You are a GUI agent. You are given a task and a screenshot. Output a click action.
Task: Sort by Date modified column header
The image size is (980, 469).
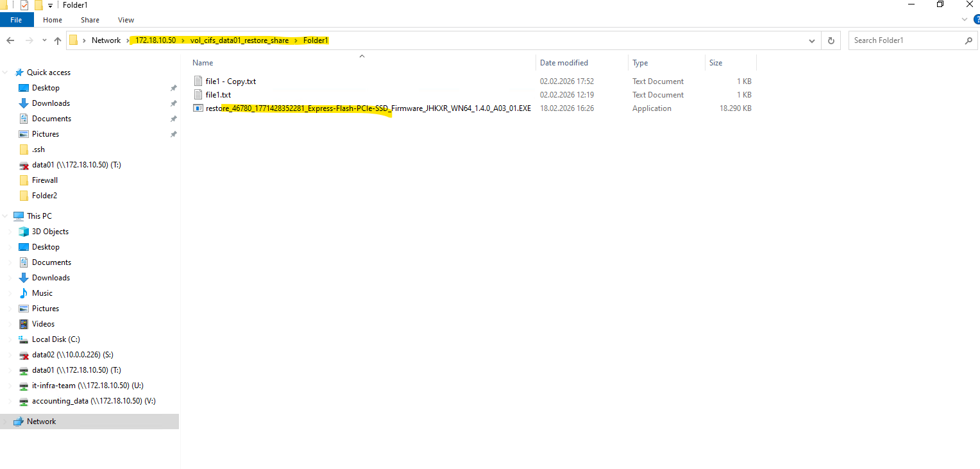click(564, 63)
